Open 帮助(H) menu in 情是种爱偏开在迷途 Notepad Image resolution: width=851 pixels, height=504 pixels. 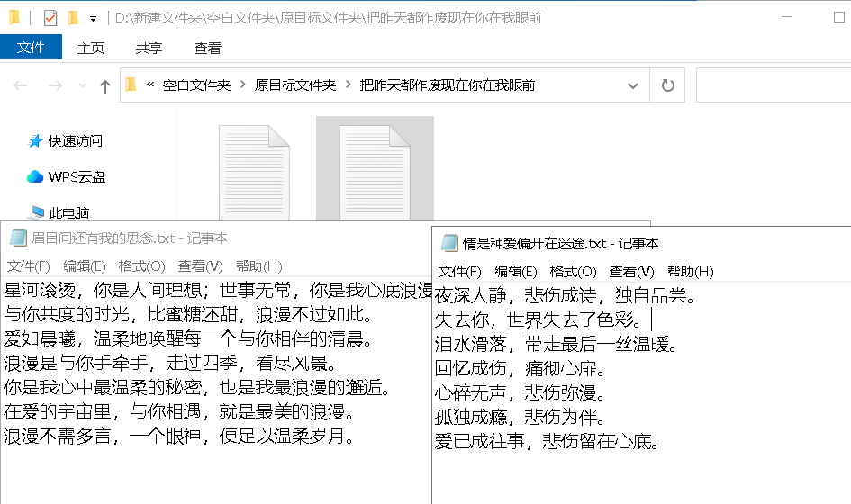pos(691,272)
